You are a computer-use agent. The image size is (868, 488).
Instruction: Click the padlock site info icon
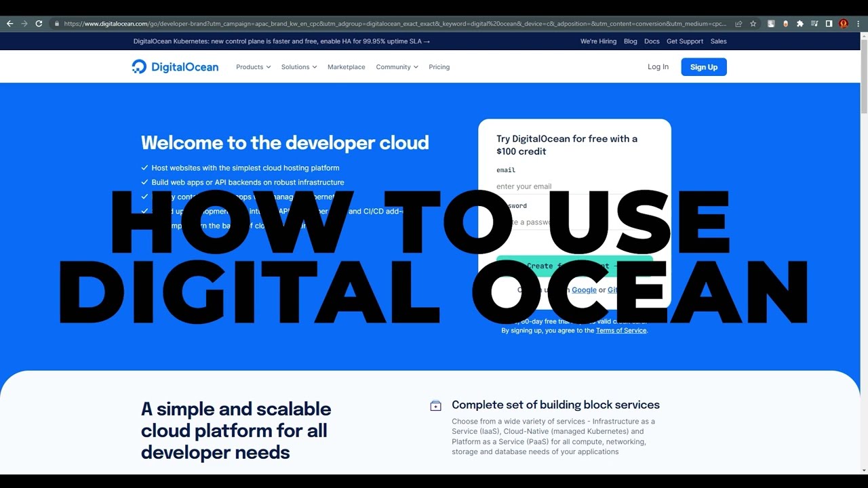pyautogui.click(x=56, y=24)
